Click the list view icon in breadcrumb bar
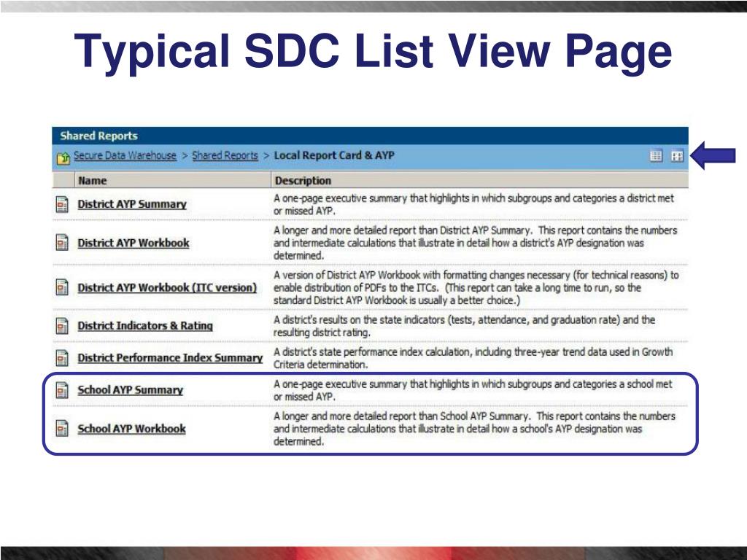Screen dimensions: 747x560 click(x=656, y=156)
